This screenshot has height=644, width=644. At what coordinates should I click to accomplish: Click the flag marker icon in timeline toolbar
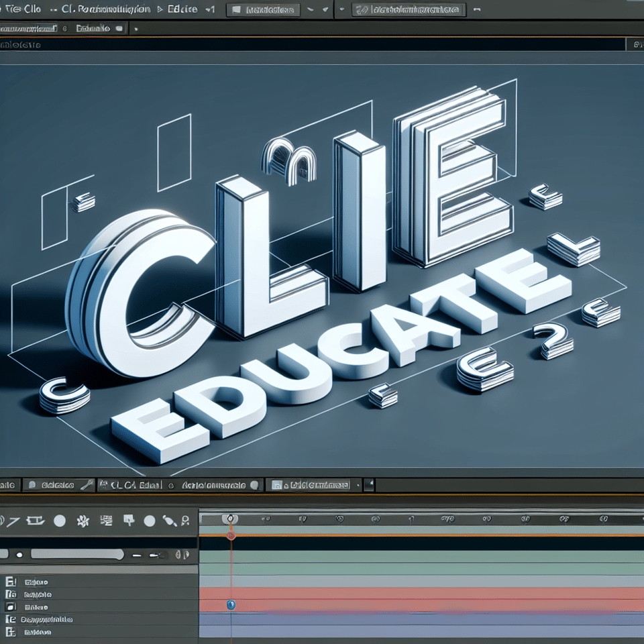129,521
